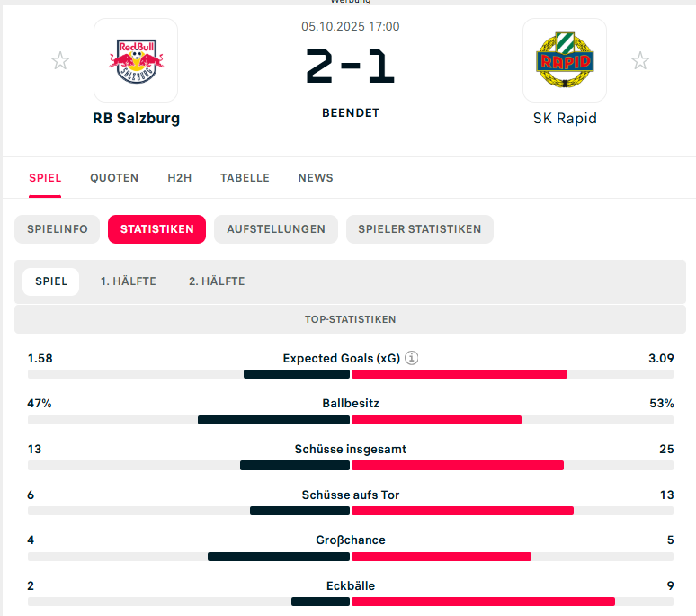Select the Spiel main tab
The width and height of the screenshot is (696, 616).
[45, 178]
